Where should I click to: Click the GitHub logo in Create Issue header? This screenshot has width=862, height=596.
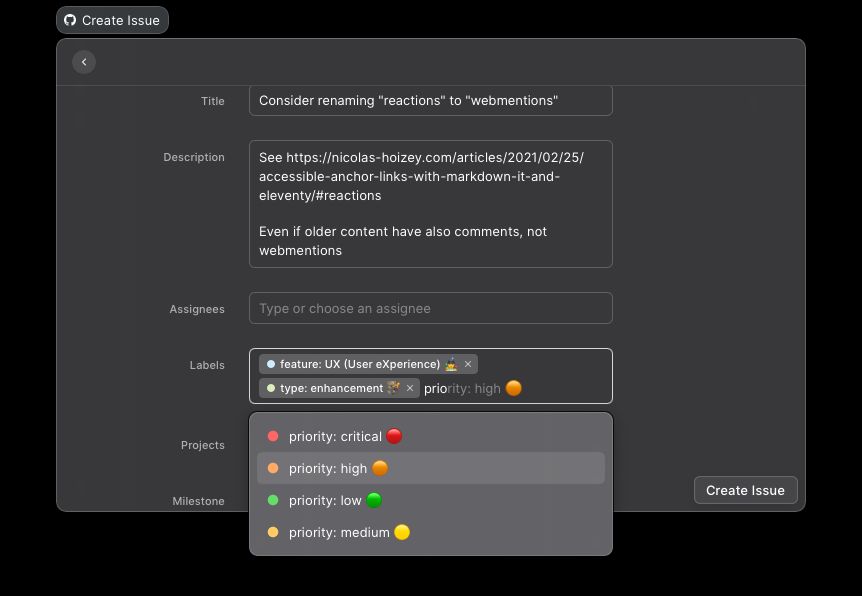70,20
